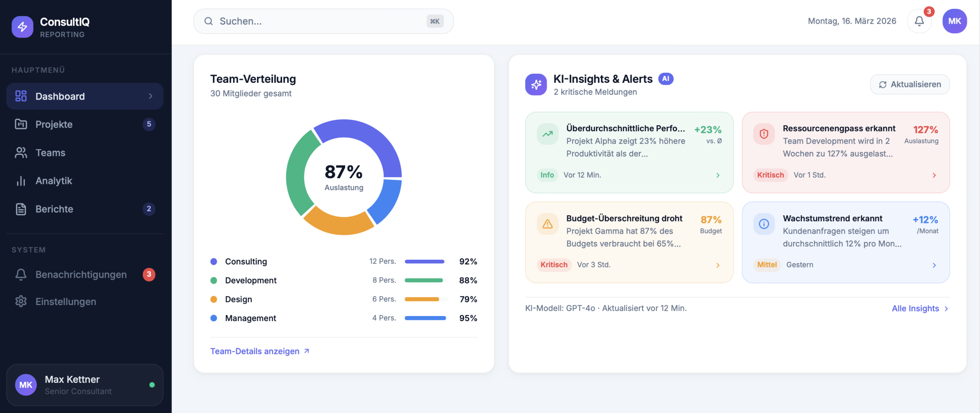The width and height of the screenshot is (980, 413).
Task: Open the Teams section icon
Action: point(21,152)
